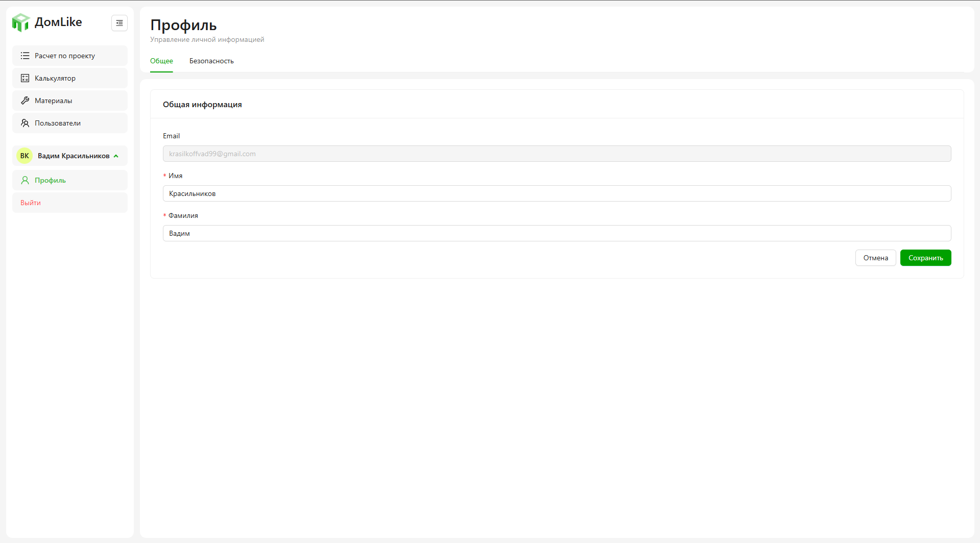Click the calculator icon in the sidebar
Image resolution: width=980 pixels, height=543 pixels.
[x=25, y=78]
